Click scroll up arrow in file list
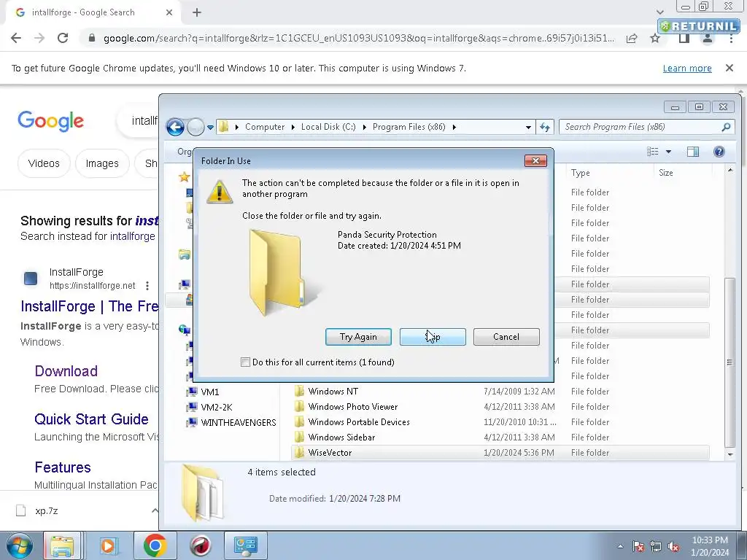The image size is (747, 560). coord(729,170)
